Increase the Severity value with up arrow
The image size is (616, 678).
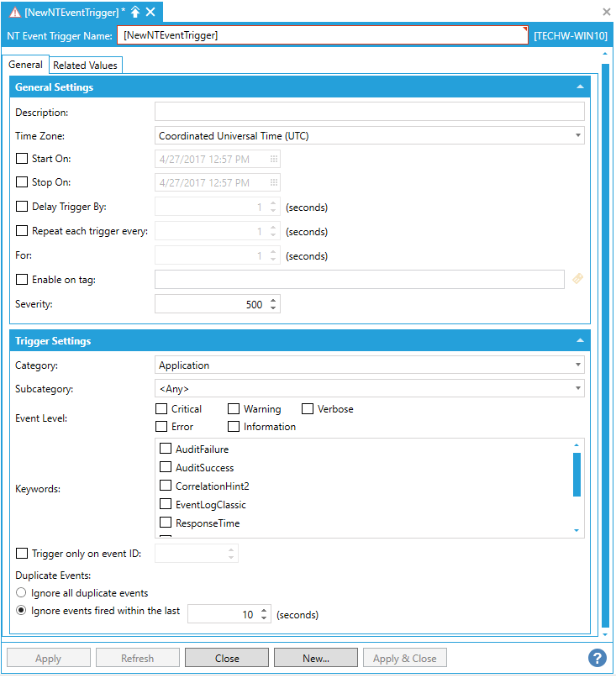[273, 300]
